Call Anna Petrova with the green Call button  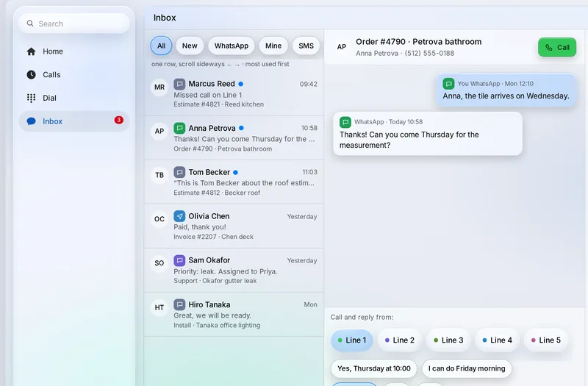pyautogui.click(x=557, y=47)
